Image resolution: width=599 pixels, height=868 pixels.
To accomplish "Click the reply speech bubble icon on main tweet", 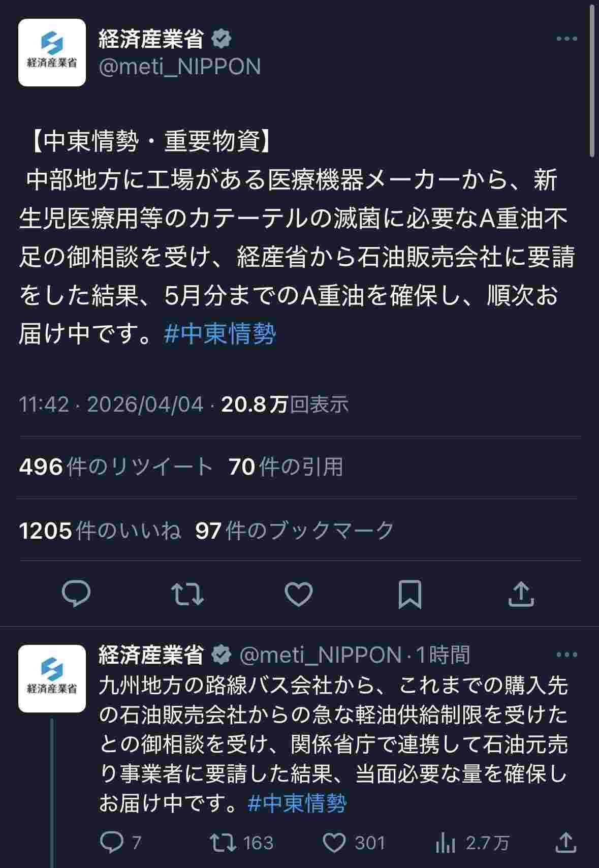I will point(76,594).
